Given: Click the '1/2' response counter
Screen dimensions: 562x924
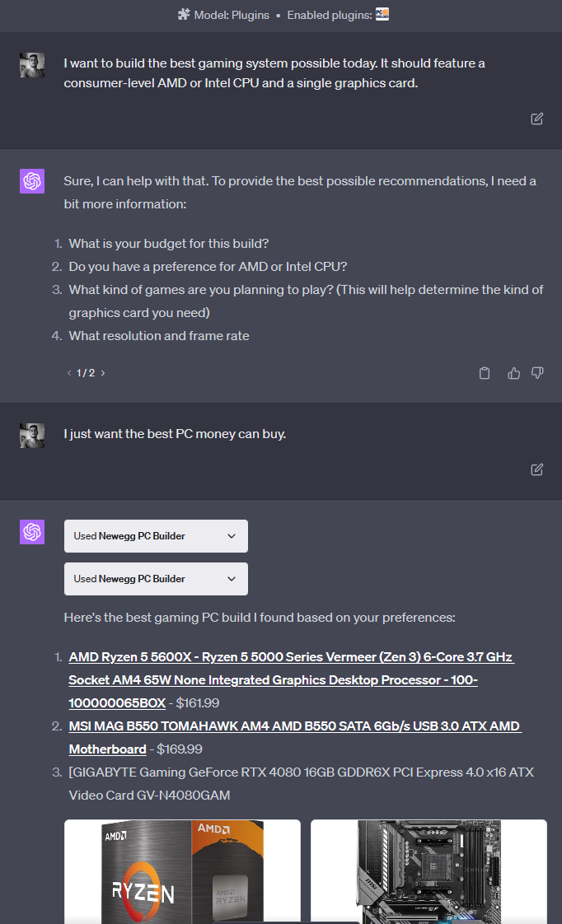Looking at the screenshot, I should (86, 372).
